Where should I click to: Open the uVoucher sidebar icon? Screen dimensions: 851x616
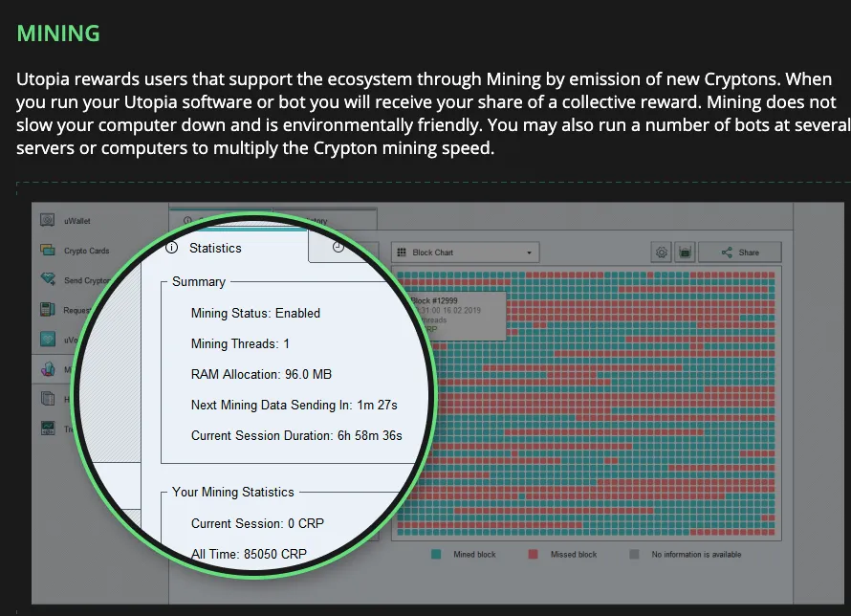tap(48, 340)
